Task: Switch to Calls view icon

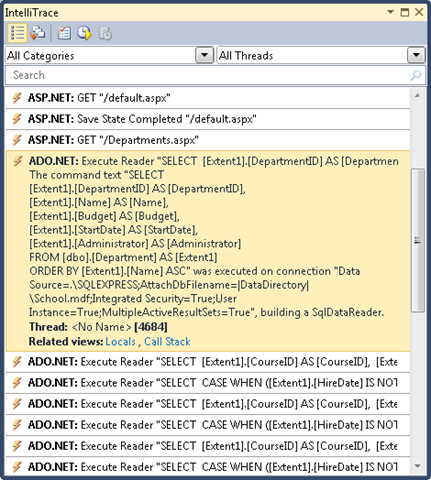Action: 37,33
